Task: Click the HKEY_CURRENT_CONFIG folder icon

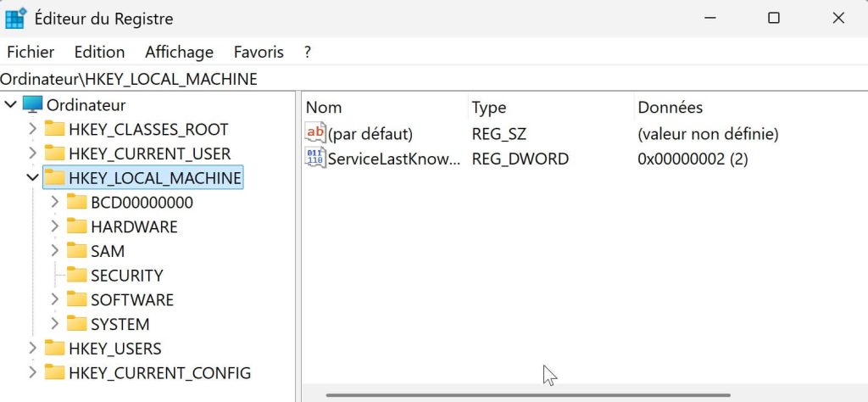Action: 55,372
